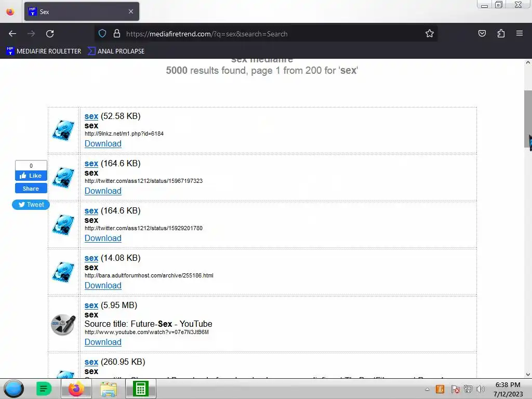Go back to the previous page
The image size is (532, 399).
pos(12,34)
